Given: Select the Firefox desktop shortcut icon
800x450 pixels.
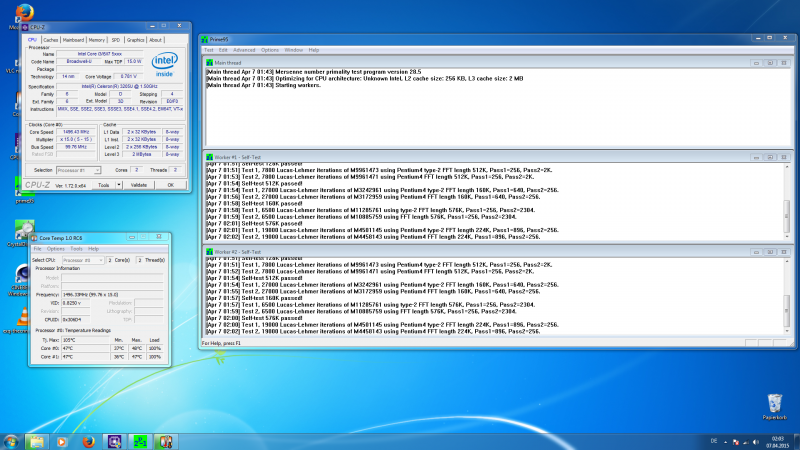Looking at the screenshot, I should (23, 12).
